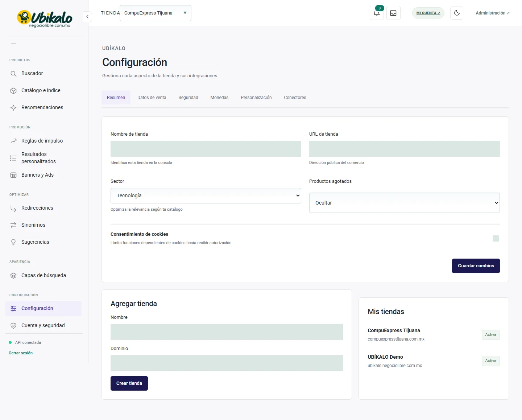522x420 pixels.
Task: Open the Mi Cuenta link
Action: coord(428,13)
